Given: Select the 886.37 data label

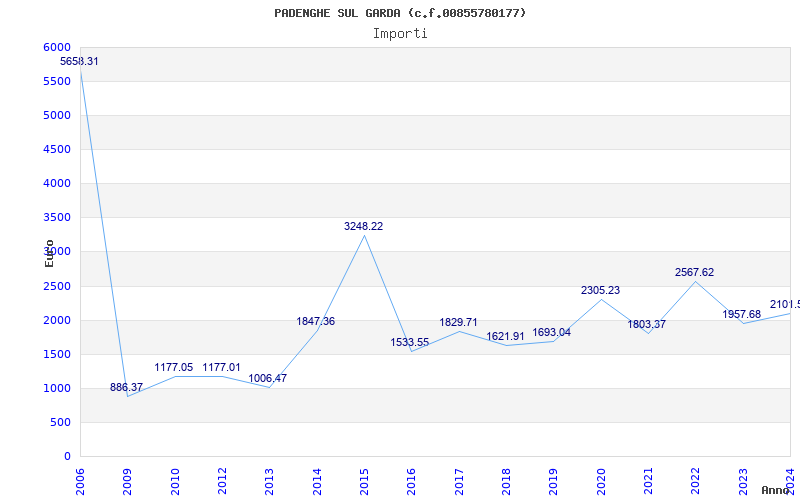Looking at the screenshot, I should click(127, 387).
